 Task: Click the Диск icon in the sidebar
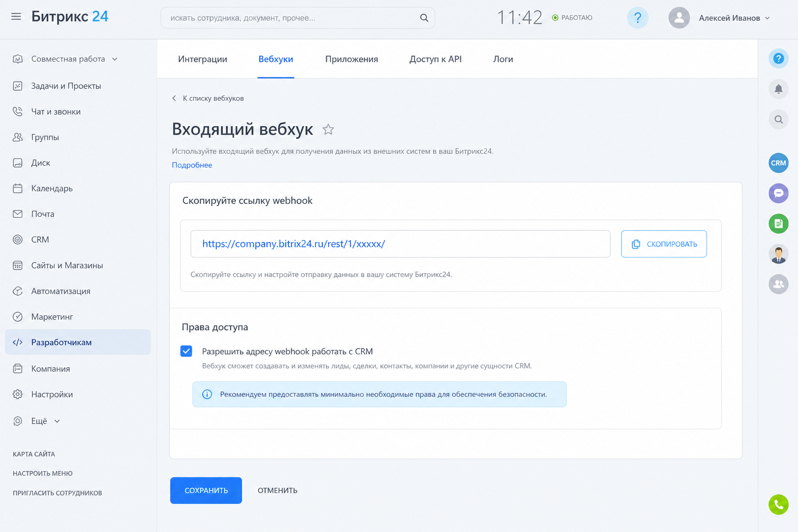[x=18, y=163]
